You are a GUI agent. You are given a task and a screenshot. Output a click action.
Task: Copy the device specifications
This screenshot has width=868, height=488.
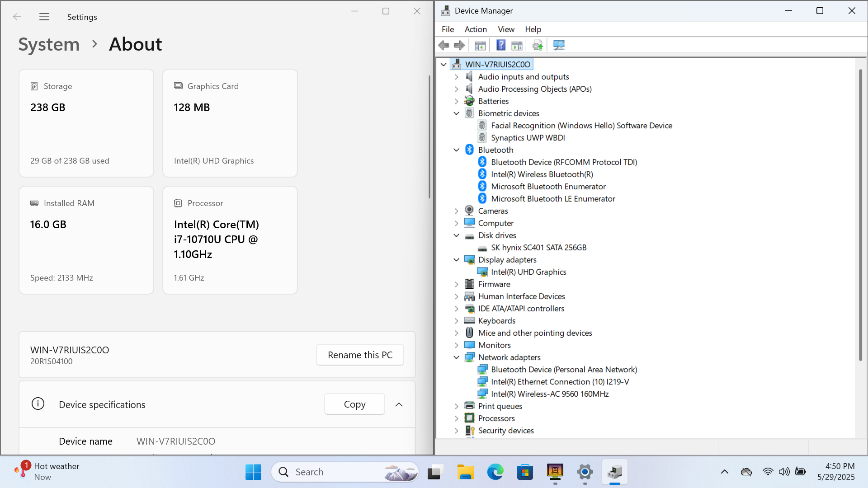click(x=354, y=404)
